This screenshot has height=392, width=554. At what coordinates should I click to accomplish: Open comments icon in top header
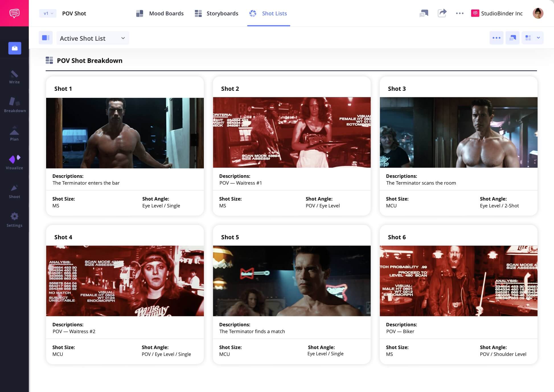pyautogui.click(x=424, y=13)
